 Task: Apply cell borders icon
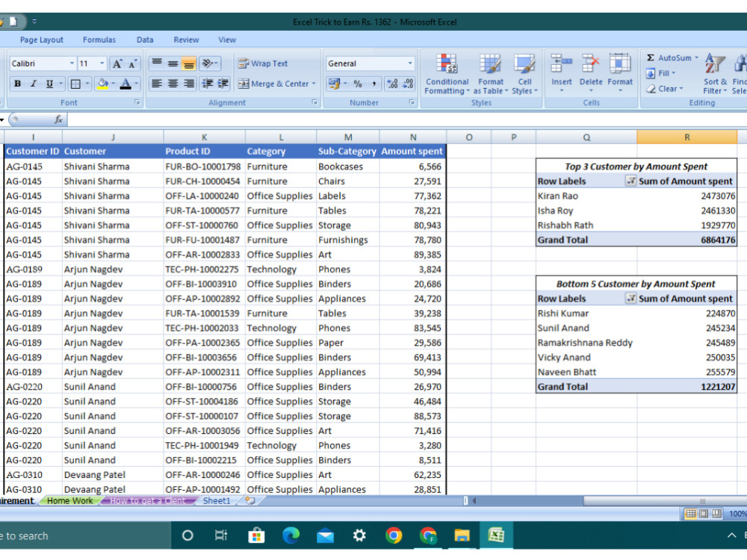tap(75, 84)
